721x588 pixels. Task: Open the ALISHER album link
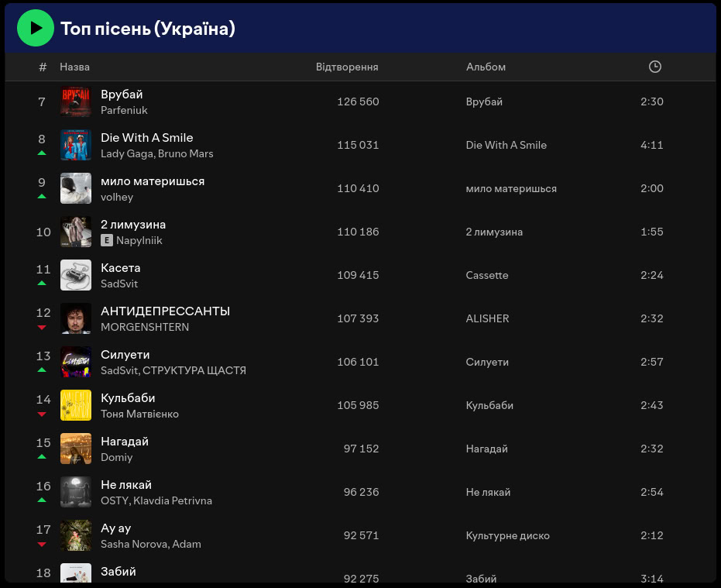(487, 318)
